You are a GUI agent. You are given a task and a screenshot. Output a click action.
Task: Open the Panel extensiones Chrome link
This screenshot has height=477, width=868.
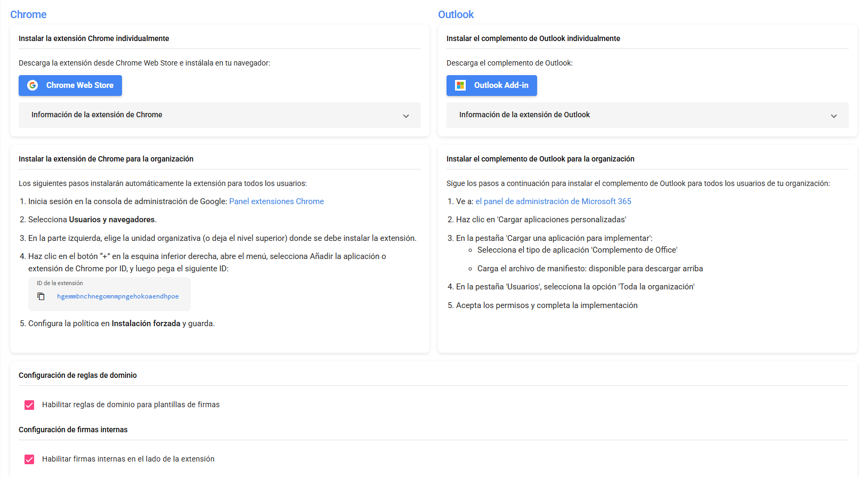pos(277,201)
